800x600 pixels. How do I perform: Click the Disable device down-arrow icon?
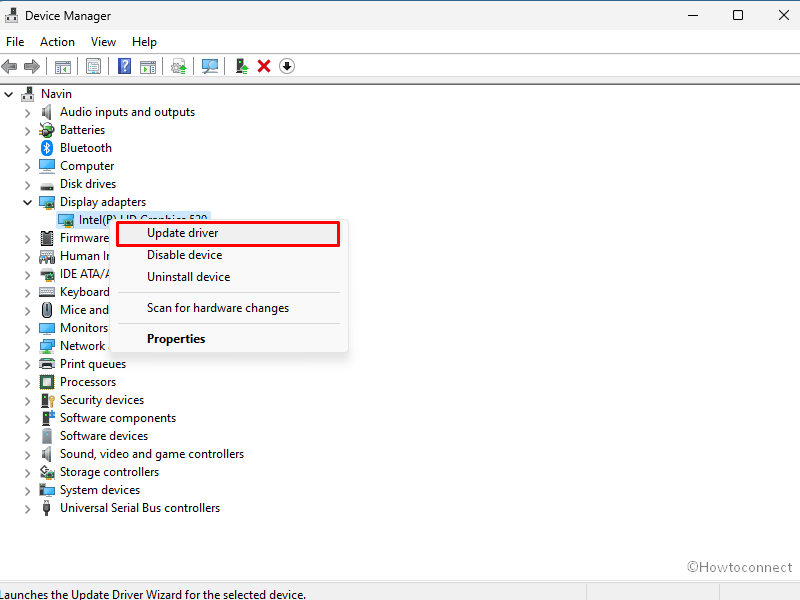tap(287, 66)
